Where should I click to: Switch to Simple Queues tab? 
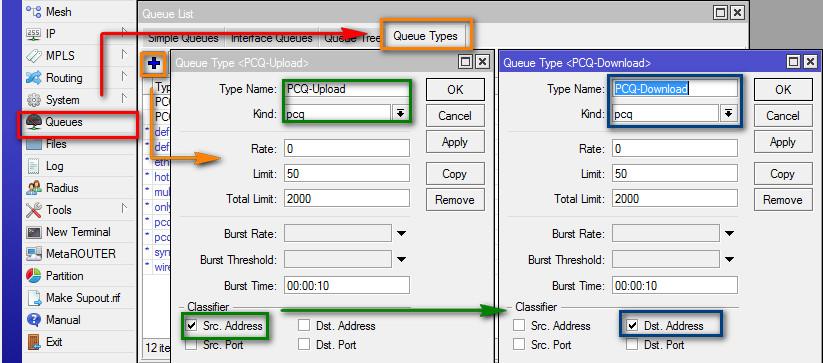coord(183,38)
